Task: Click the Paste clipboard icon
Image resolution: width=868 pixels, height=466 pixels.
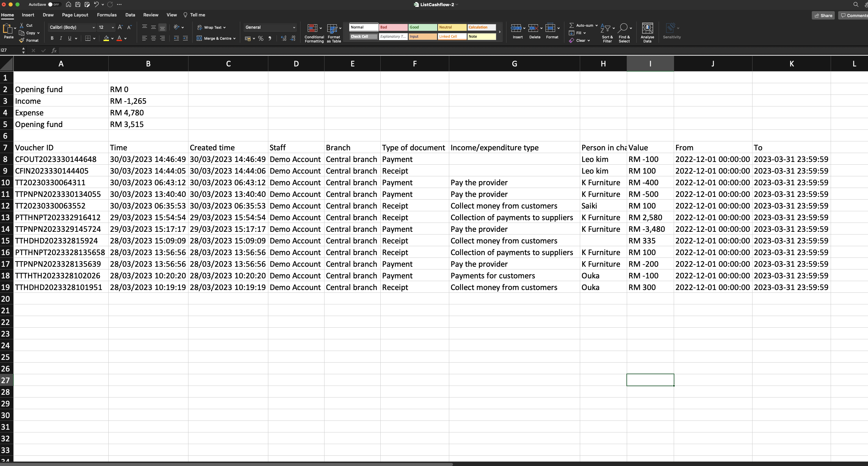Action: pyautogui.click(x=7, y=29)
